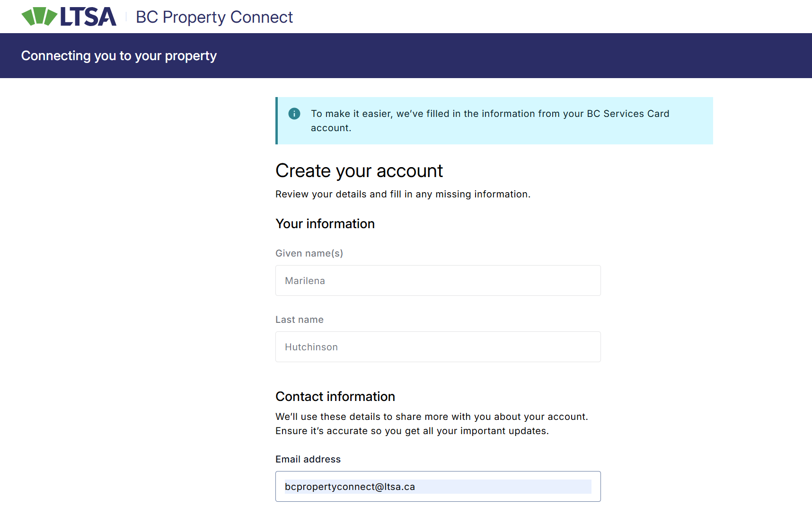Click the Marilena text in name field

pos(305,281)
